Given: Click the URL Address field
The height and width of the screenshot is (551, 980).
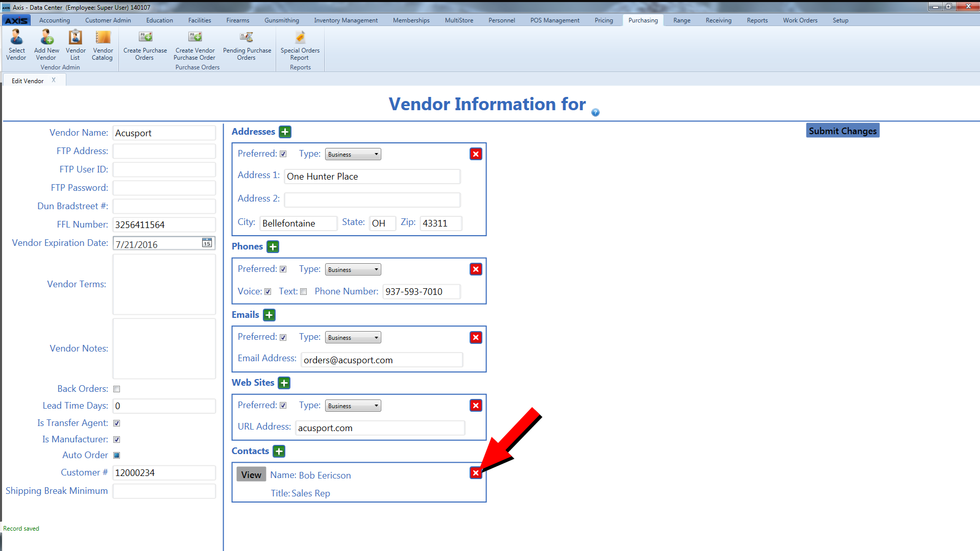Looking at the screenshot, I should click(x=380, y=428).
